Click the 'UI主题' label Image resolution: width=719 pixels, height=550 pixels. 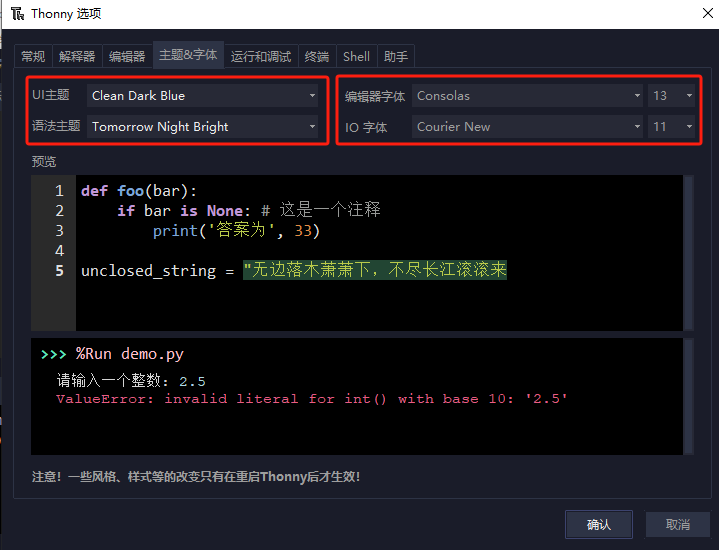[x=50, y=95]
